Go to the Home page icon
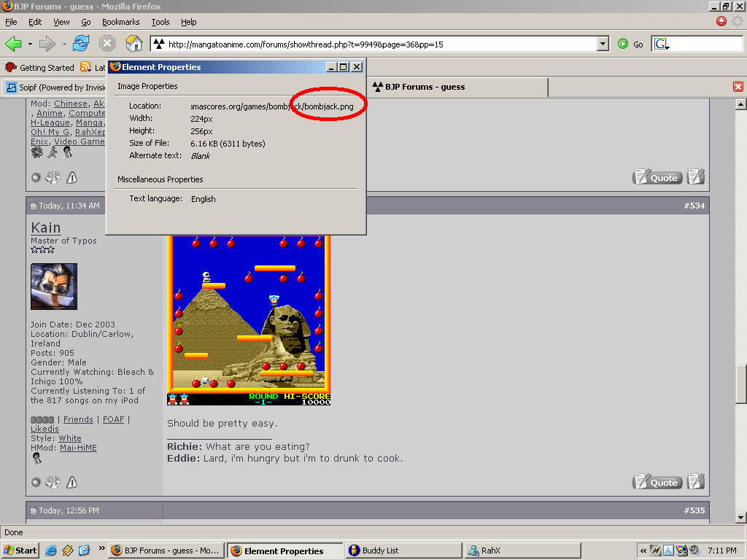This screenshot has width=747, height=560. tap(134, 43)
